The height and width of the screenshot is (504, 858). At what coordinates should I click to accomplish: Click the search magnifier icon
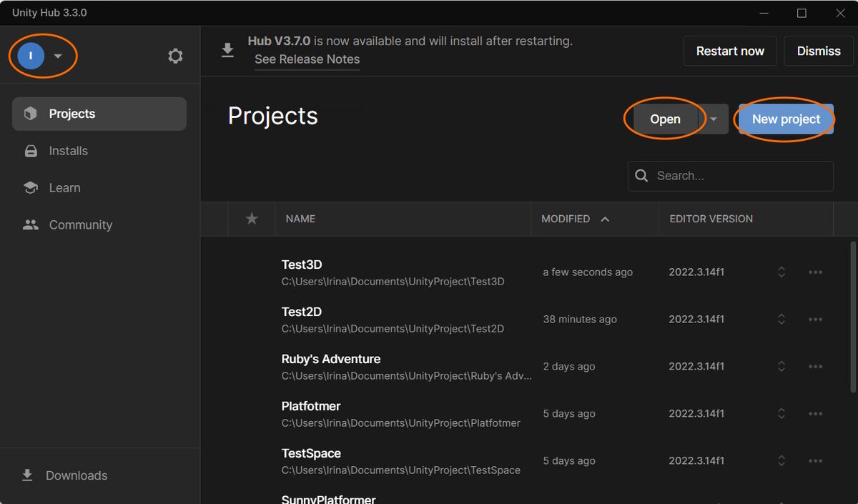(642, 176)
